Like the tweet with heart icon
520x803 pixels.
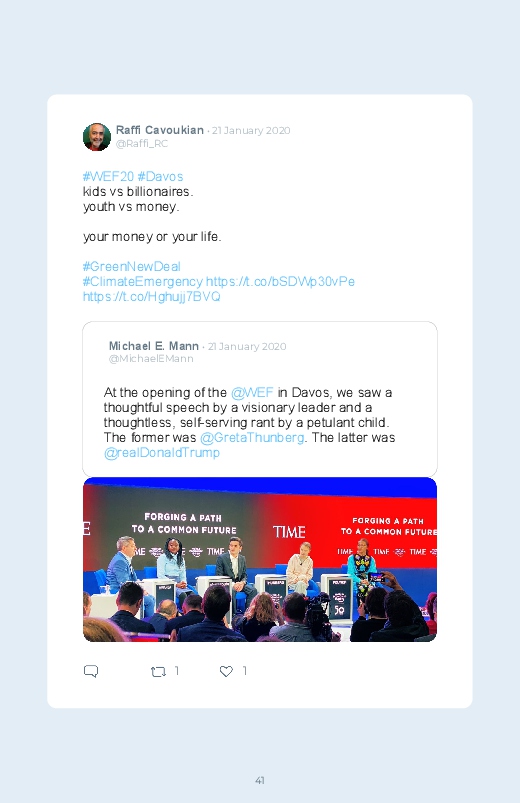pos(226,671)
